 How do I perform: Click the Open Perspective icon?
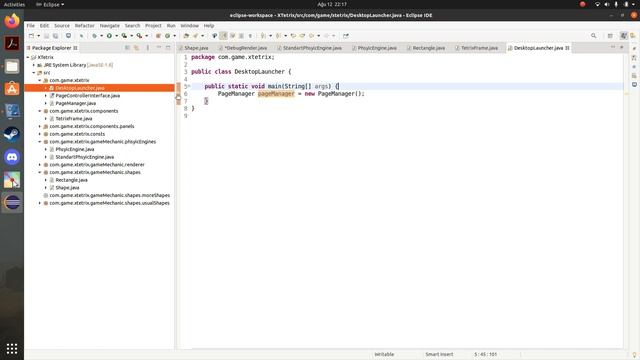[610, 36]
